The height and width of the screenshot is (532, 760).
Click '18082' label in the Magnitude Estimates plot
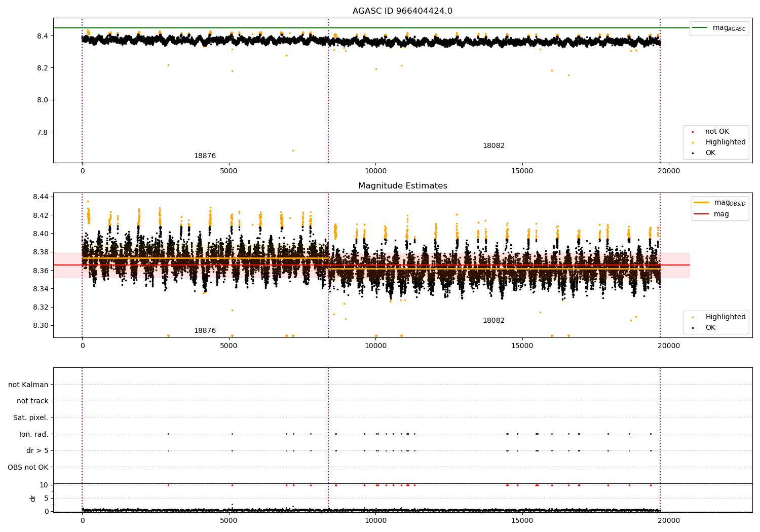click(493, 321)
